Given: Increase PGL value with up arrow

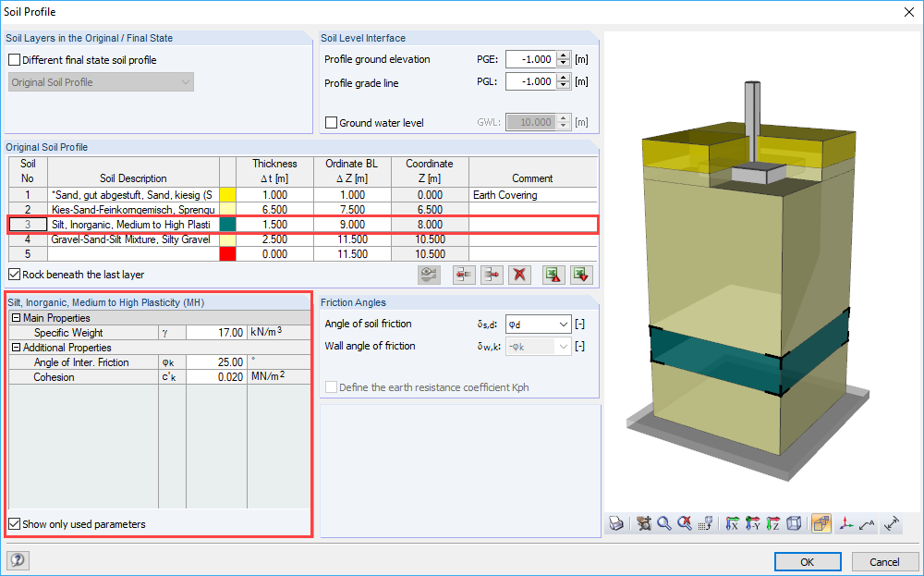Looking at the screenshot, I should (x=564, y=78).
